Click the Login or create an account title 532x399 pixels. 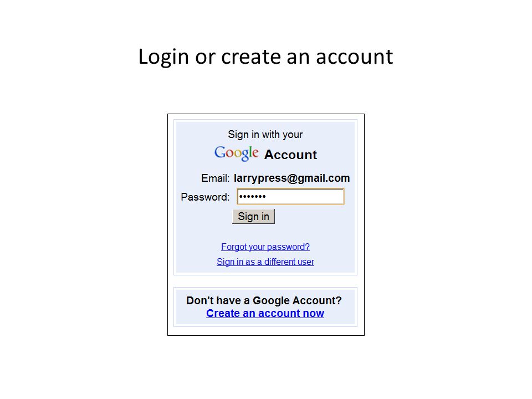pos(265,57)
